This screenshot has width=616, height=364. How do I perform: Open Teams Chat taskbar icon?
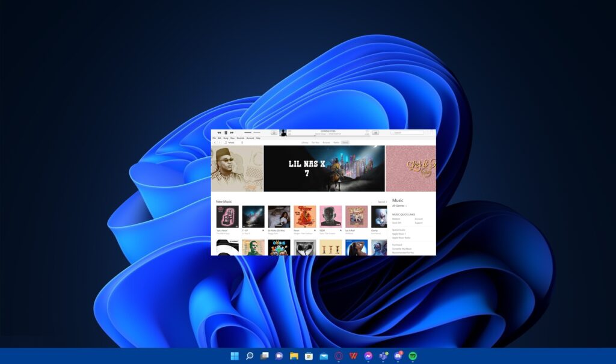click(x=279, y=356)
